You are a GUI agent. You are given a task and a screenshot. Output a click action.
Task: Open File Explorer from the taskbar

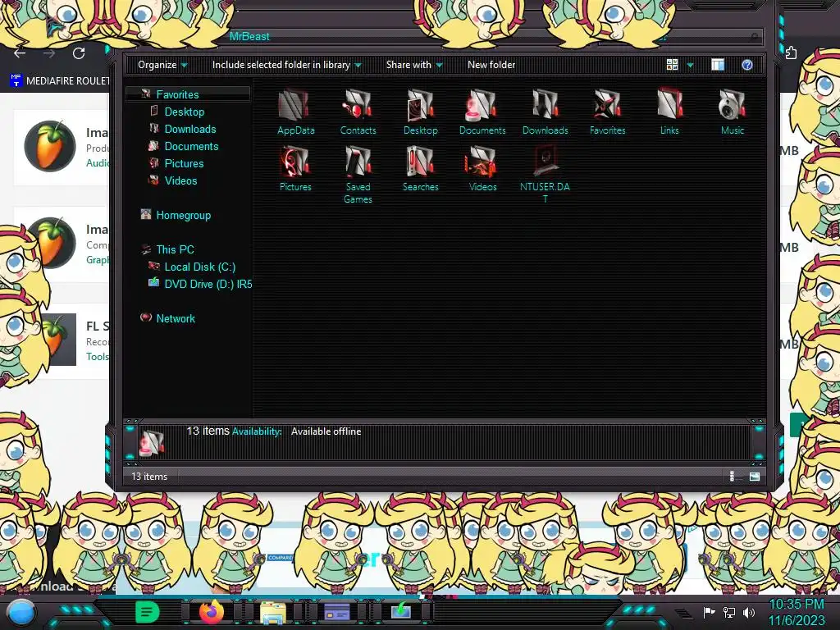[272, 612]
